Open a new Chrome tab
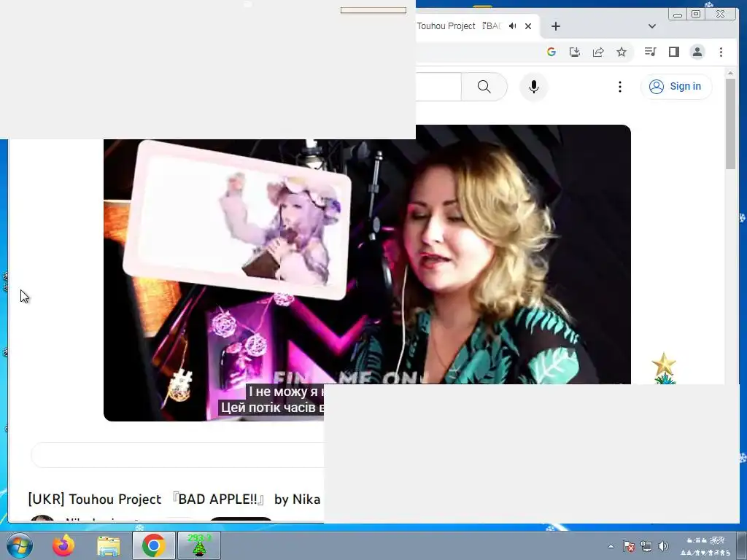Viewport: 747px width, 560px height. pyautogui.click(x=555, y=26)
